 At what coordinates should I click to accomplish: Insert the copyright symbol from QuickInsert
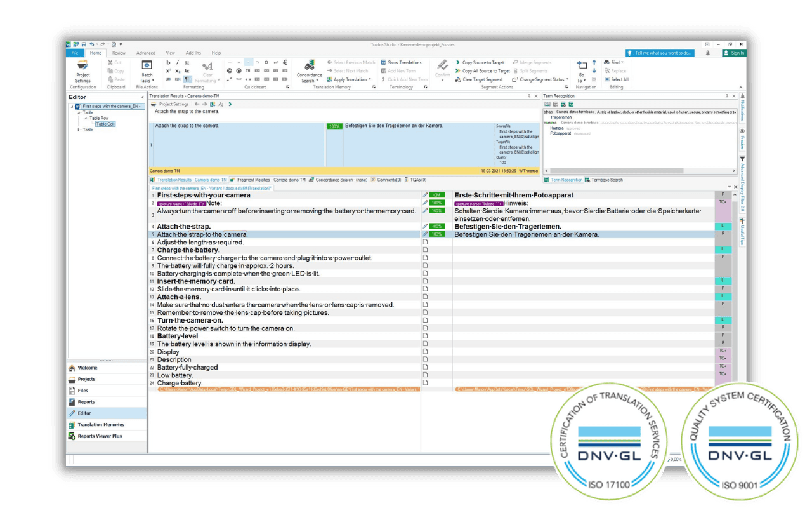tap(230, 71)
